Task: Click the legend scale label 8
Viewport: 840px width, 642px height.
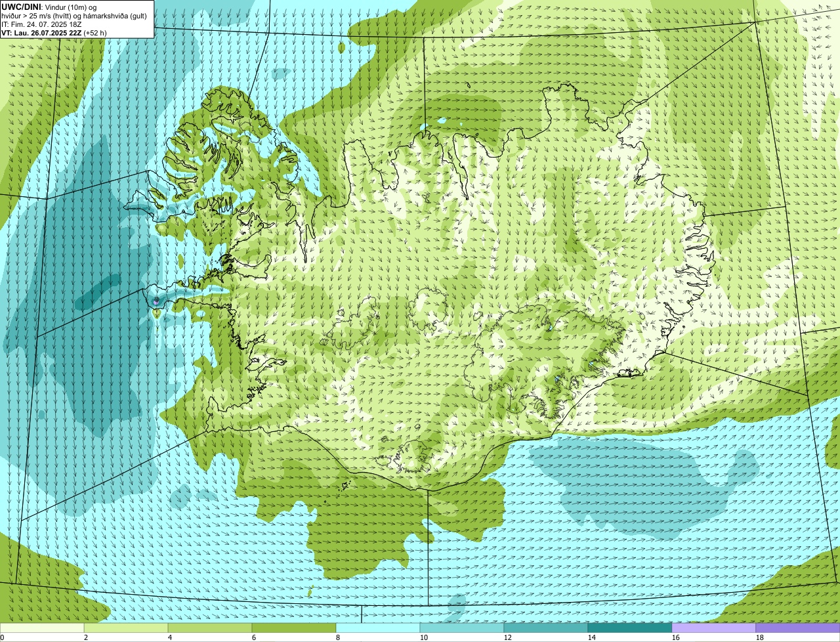Action: (338, 637)
